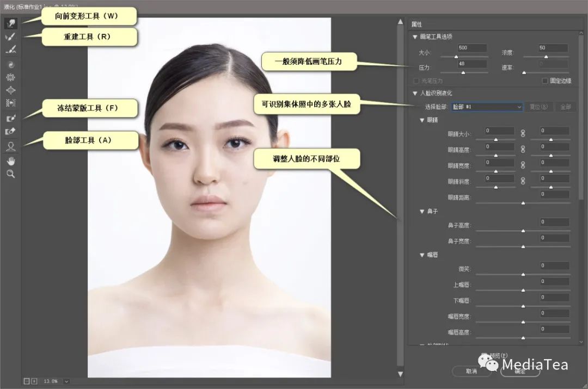The width and height of the screenshot is (588, 389).
Task: Click the right 眼睛高度 value field
Action: pyautogui.click(x=555, y=147)
